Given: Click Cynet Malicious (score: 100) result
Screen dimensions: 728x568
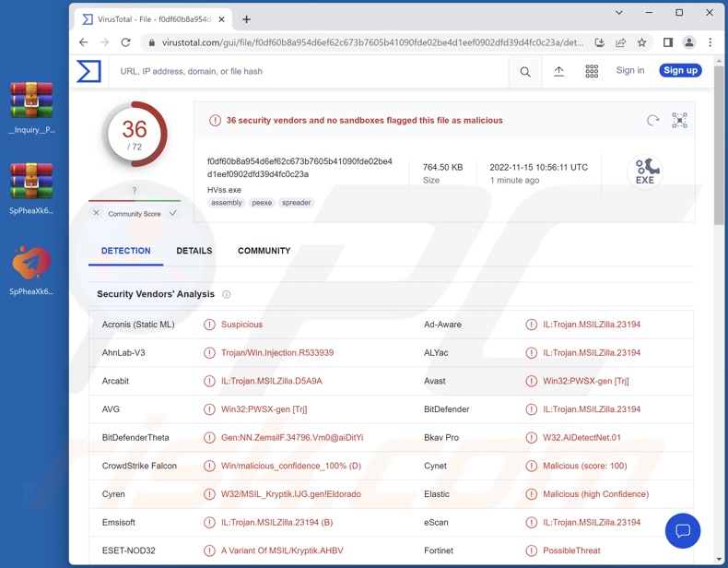Looking at the screenshot, I should [x=584, y=466].
